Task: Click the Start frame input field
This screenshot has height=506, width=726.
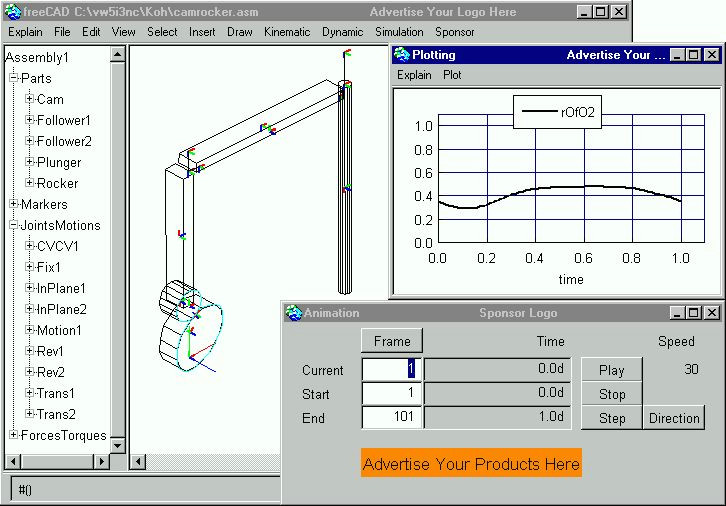Action: point(392,394)
